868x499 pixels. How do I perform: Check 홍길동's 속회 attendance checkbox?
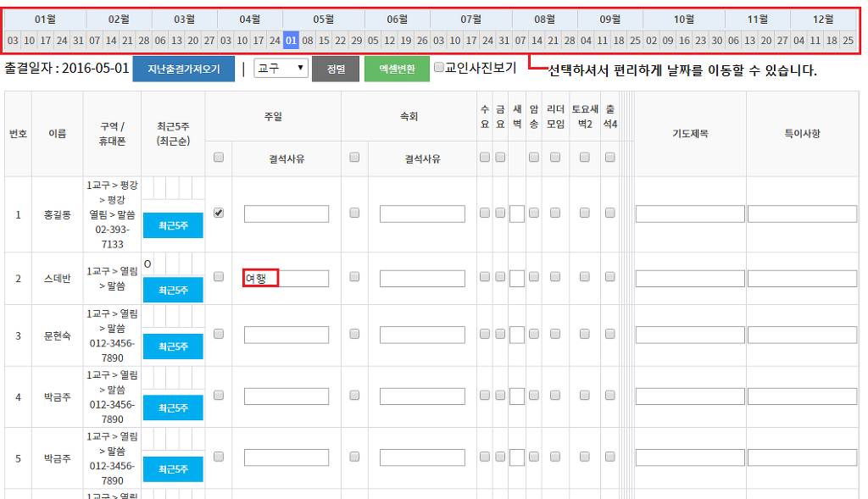[354, 213]
